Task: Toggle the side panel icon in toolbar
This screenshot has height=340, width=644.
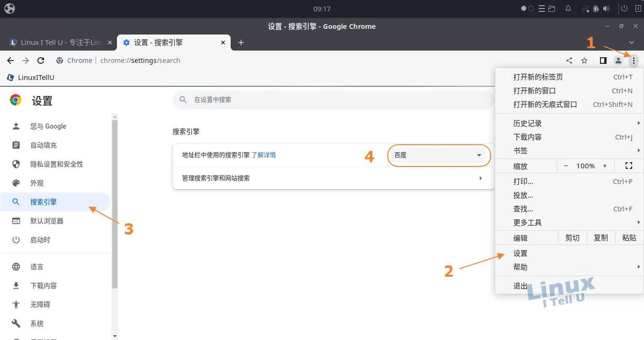Action: [603, 61]
